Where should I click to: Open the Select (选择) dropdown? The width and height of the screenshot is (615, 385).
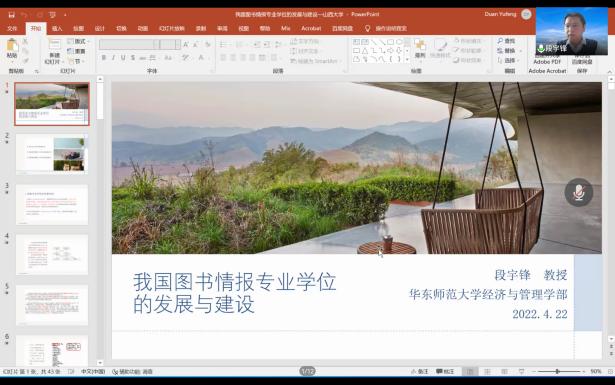[x=508, y=60]
